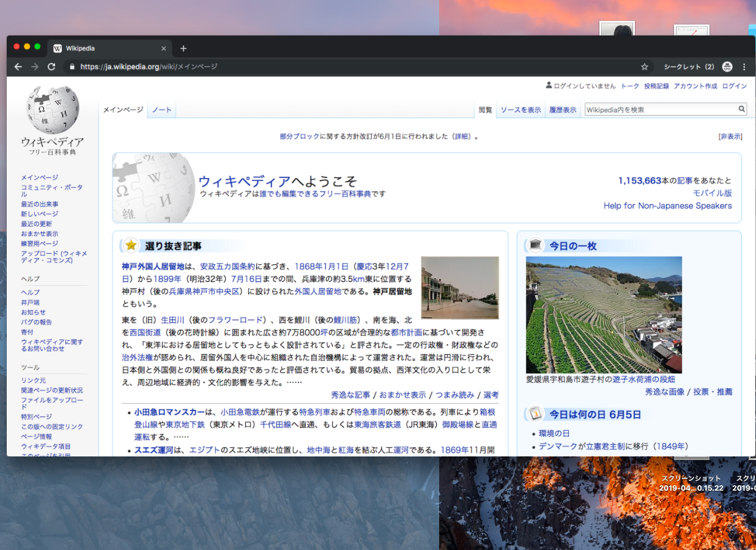The width and height of the screenshot is (756, 550).
Task: Open 部分ブロック notice link
Action: tap(300, 136)
